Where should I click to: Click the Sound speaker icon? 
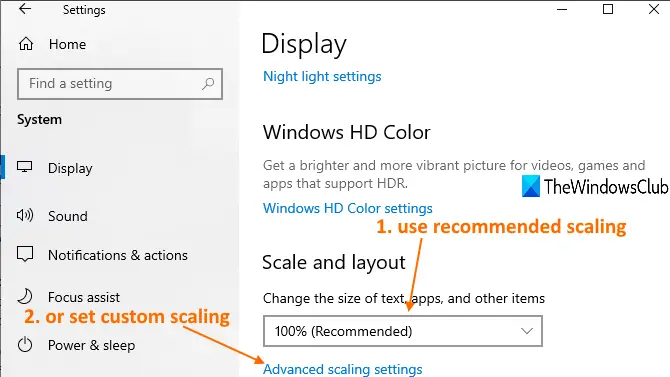pyautogui.click(x=25, y=215)
